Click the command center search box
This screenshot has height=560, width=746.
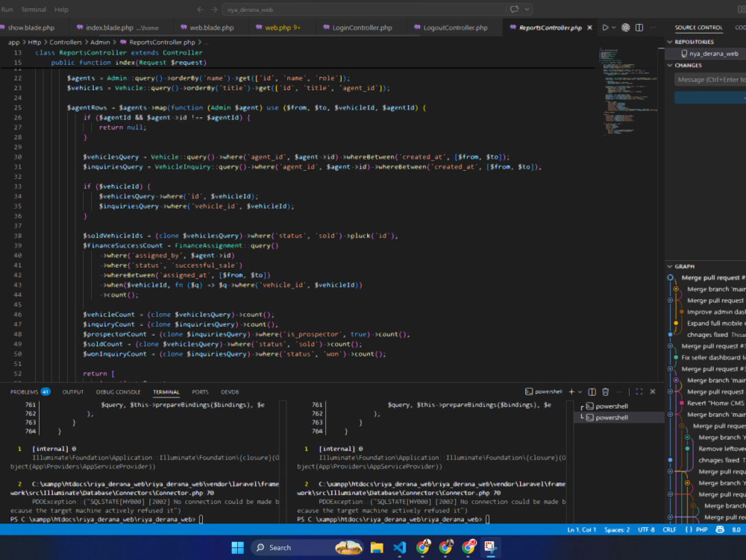pyautogui.click(x=364, y=10)
